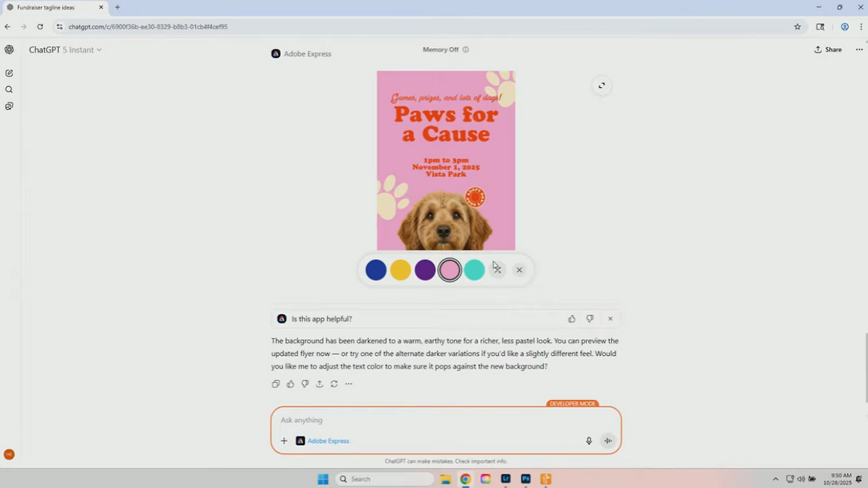Expand the ChatGPT 5 Instant model dropdown
The height and width of the screenshot is (488, 868).
(65, 50)
